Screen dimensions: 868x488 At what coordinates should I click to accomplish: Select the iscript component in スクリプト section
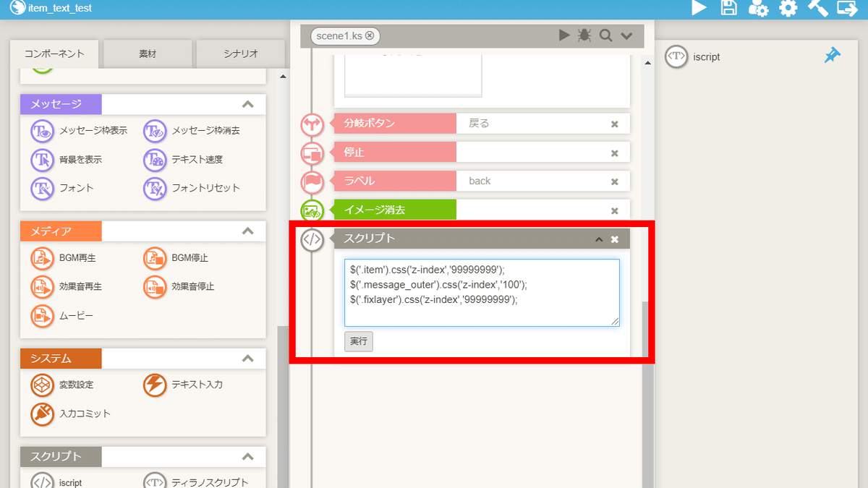pos(57,482)
